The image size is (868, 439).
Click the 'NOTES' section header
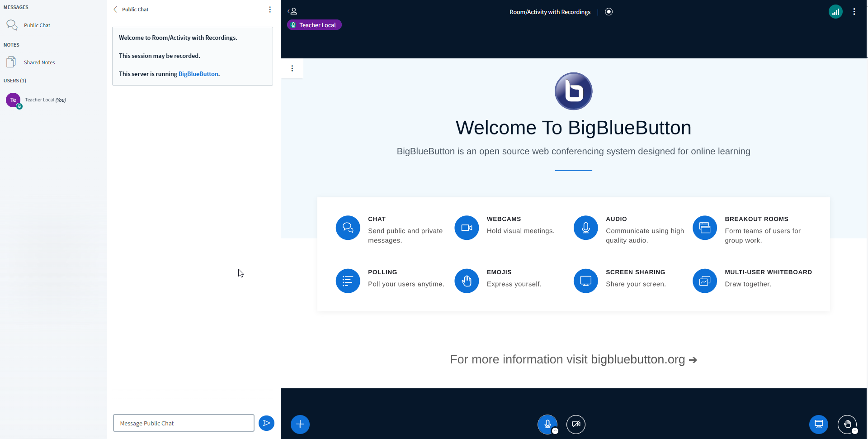pos(11,45)
